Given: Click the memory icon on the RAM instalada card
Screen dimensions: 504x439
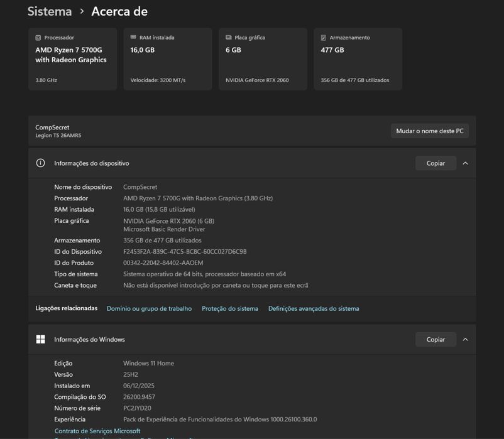Looking at the screenshot, I should (x=133, y=37).
